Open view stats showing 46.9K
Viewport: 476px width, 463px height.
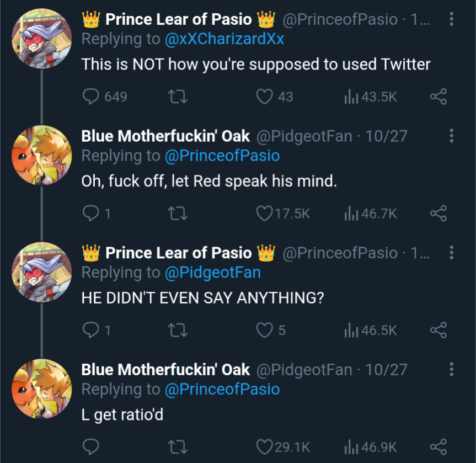click(370, 446)
